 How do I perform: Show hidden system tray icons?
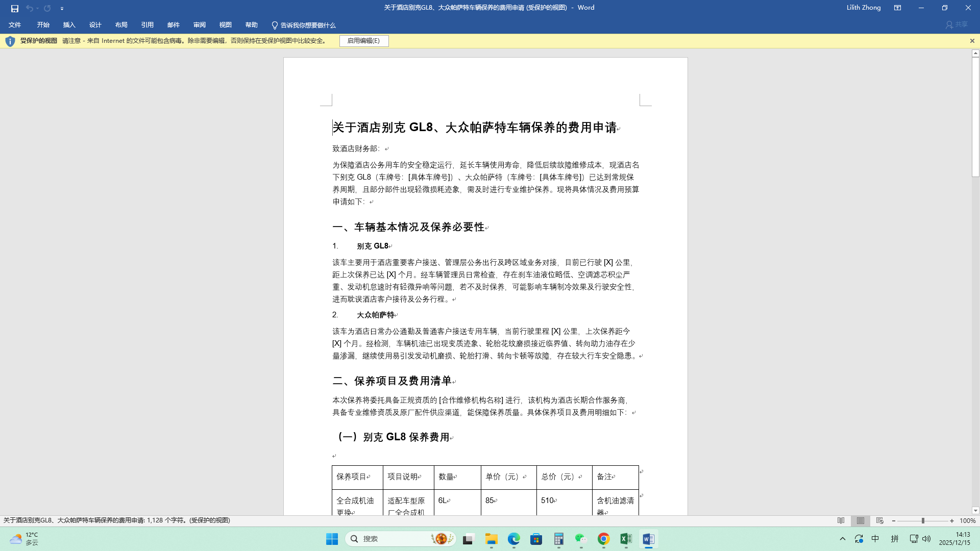point(843,539)
